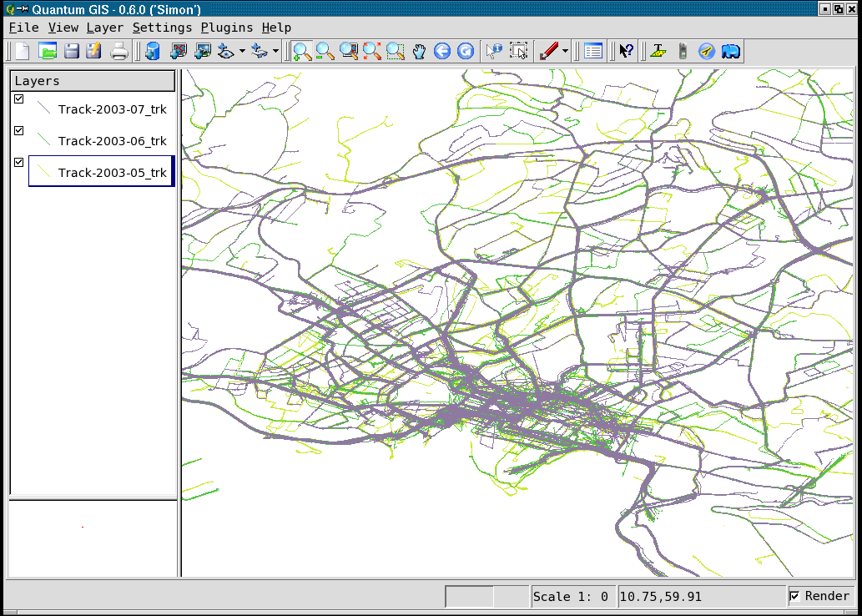This screenshot has height=616, width=862.
Task: Select the Zoom In magnifier tool
Action: [302, 51]
